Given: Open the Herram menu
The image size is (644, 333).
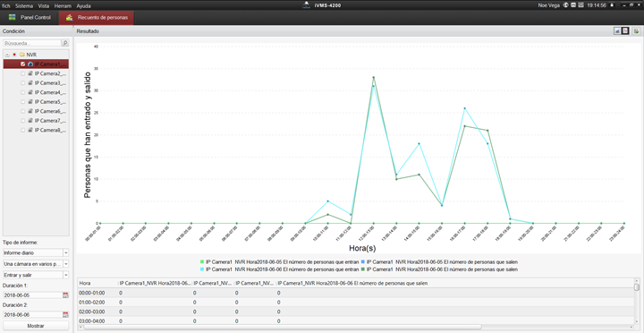Looking at the screenshot, I should point(63,5).
